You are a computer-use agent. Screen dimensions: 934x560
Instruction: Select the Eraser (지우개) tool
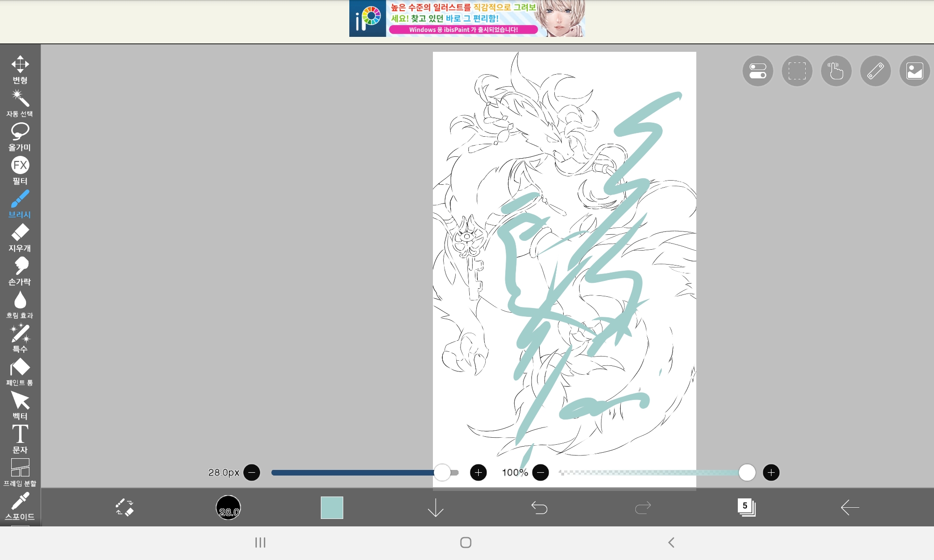(20, 238)
